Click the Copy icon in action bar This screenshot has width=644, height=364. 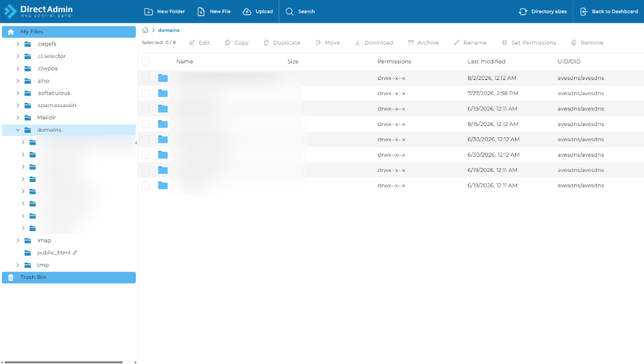[228, 43]
